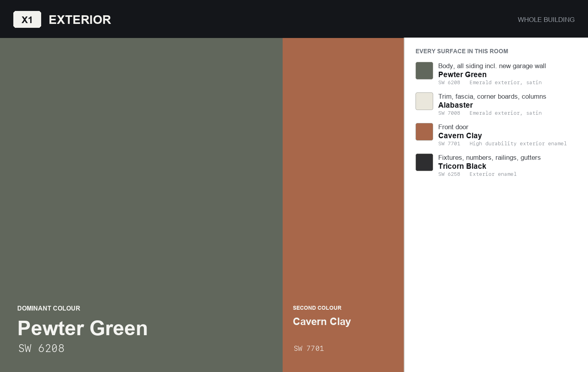Click 'SW 7008' code text
This screenshot has height=372, width=588.
tap(449, 113)
